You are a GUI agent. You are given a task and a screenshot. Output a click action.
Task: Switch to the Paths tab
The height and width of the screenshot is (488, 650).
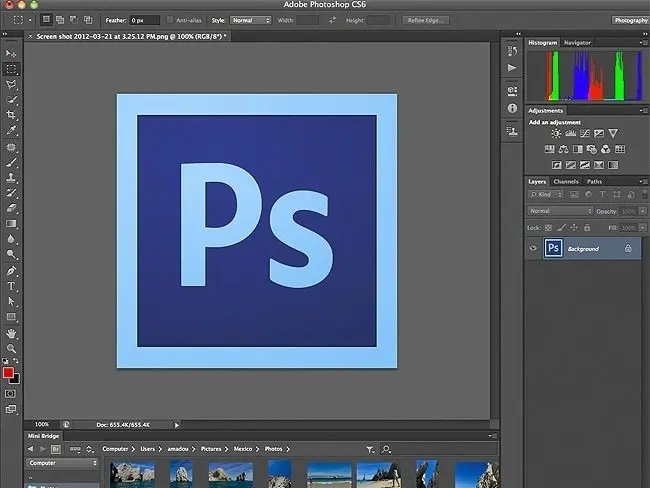click(594, 182)
